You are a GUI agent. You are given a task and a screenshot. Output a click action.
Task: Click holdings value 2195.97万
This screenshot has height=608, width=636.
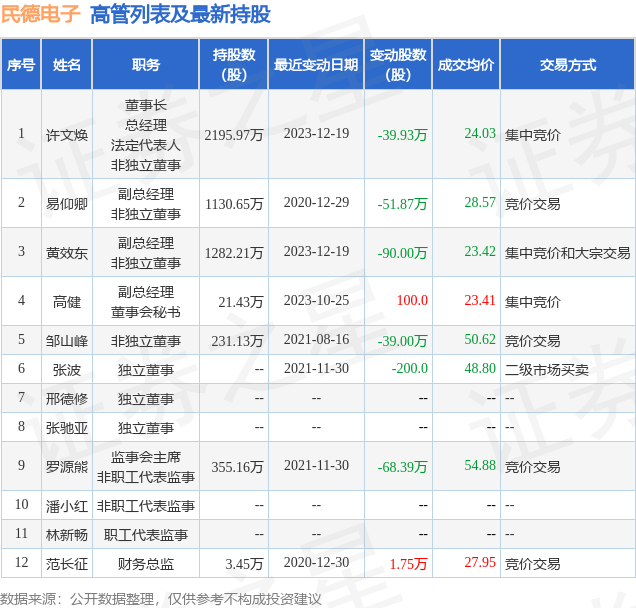234,135
